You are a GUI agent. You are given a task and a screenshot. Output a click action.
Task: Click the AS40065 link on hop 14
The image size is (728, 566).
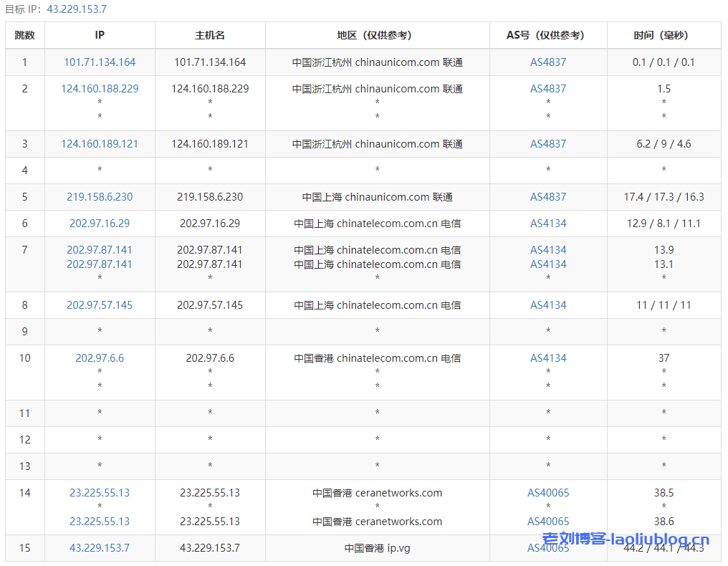pos(548,492)
